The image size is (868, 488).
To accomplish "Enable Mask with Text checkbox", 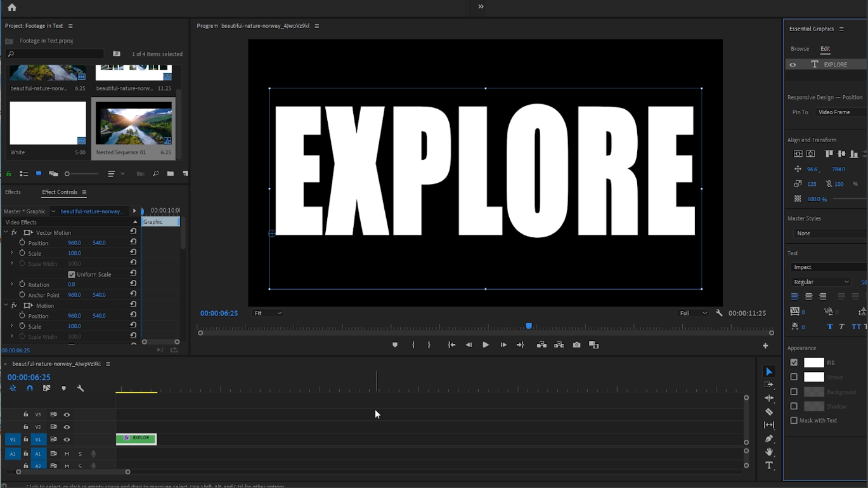I will (794, 420).
